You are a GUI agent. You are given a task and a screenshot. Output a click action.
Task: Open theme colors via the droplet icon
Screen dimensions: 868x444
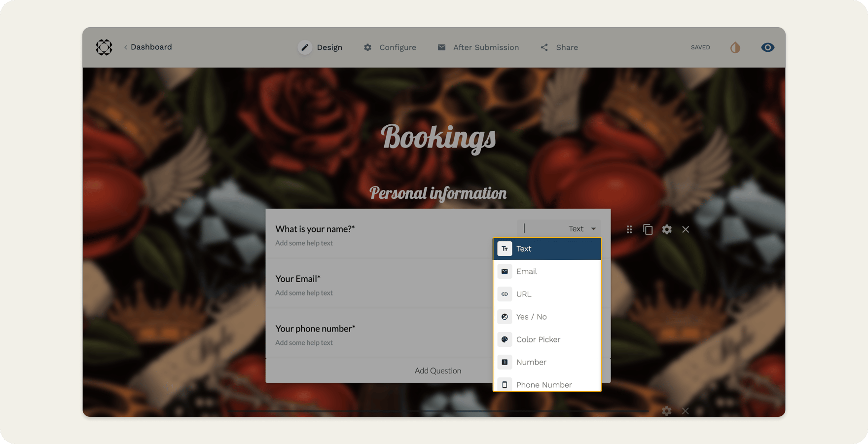(x=734, y=47)
